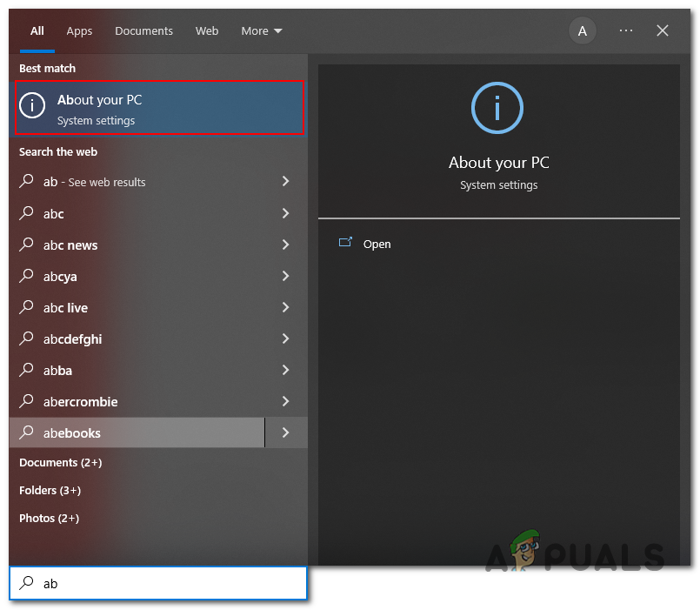The image size is (700, 610).
Task: Expand web results for abc news
Action: (x=285, y=245)
